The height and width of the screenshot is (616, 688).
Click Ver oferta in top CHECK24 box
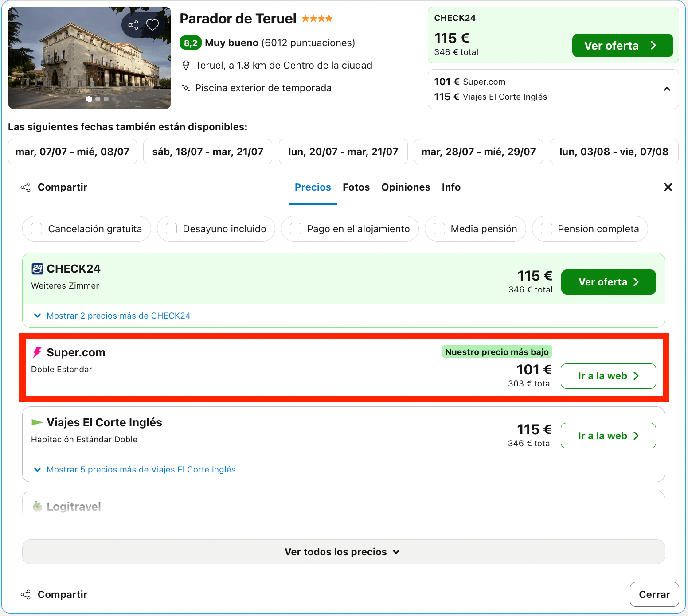tap(622, 46)
